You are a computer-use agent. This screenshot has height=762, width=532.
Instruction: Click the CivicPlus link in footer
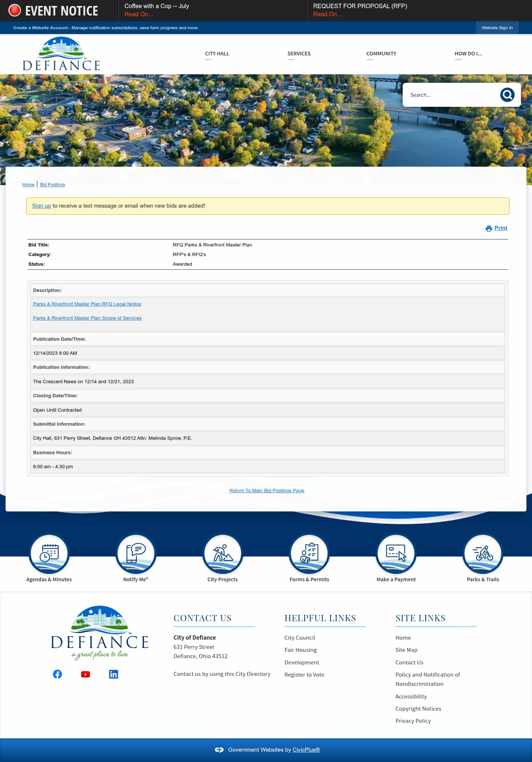[306, 750]
